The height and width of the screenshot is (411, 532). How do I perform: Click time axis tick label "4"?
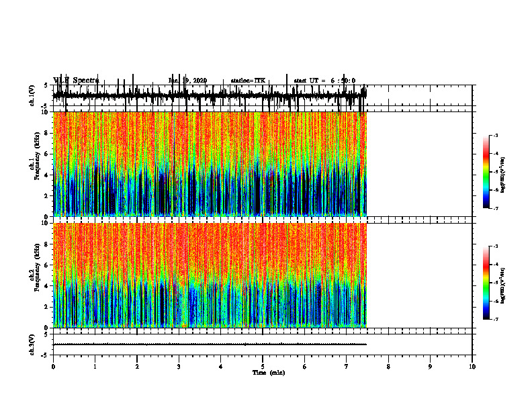(221, 367)
